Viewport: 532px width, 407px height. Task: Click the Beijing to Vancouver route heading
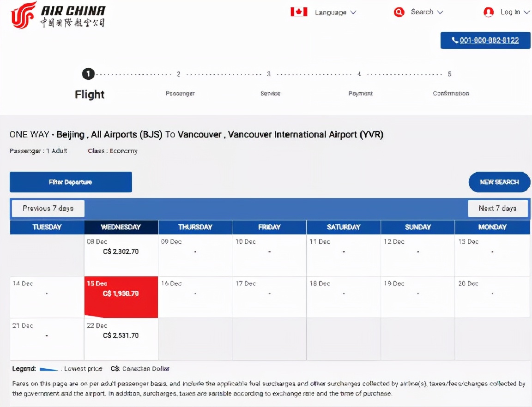196,135
